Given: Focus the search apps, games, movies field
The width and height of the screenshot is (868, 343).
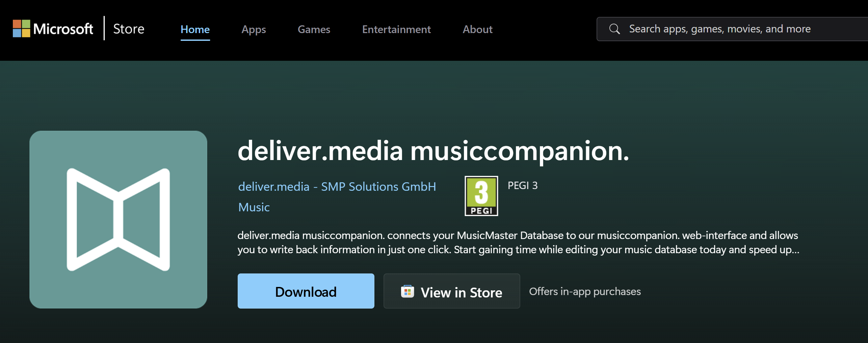Looking at the screenshot, I should point(732,29).
